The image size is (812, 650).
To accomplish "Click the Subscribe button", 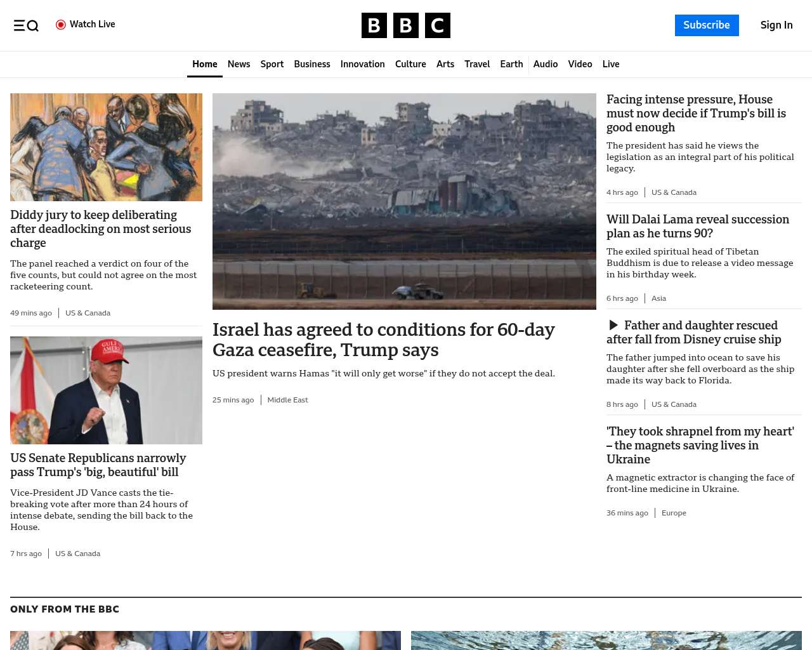I will [707, 25].
